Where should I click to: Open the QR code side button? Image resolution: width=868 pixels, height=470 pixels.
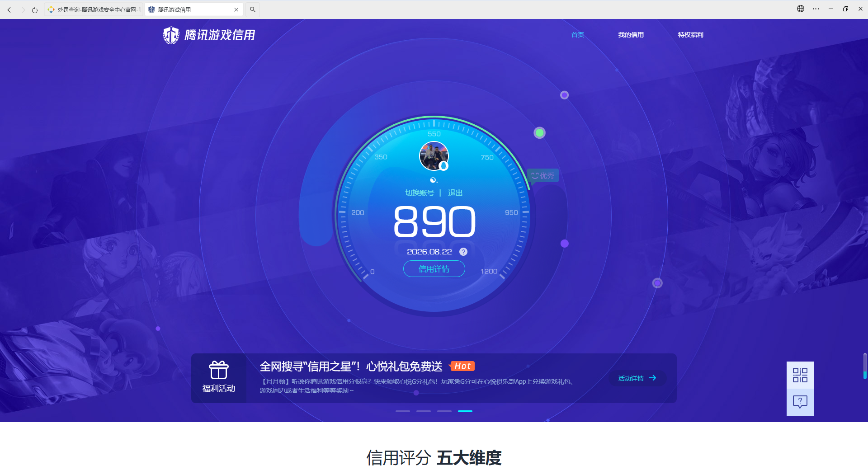click(800, 375)
